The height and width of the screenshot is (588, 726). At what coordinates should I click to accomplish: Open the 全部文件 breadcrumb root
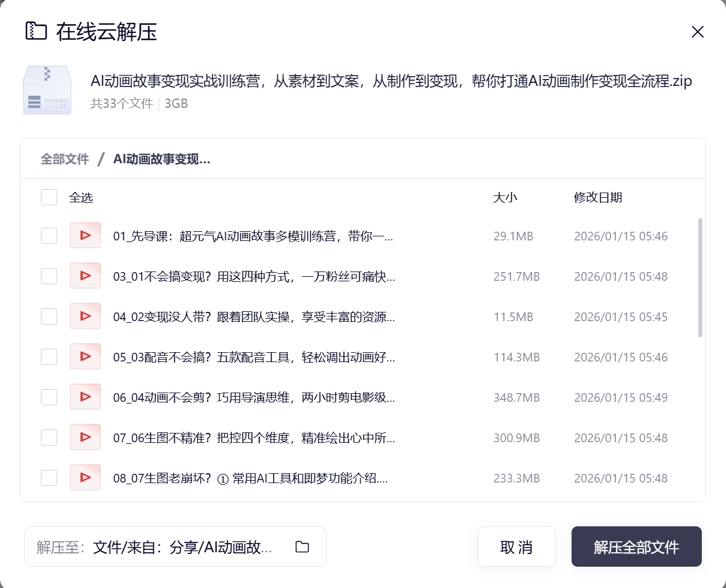point(65,159)
